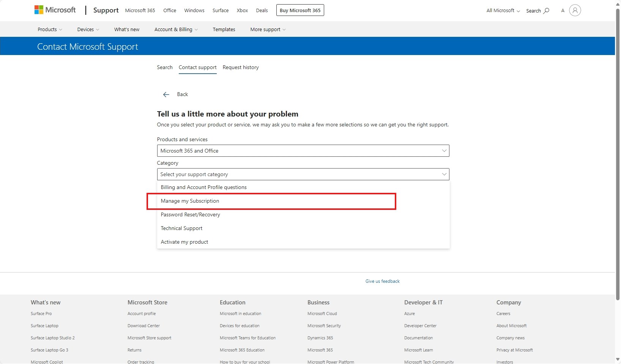
Task: Open the Surface Pro footer link
Action: click(41, 314)
